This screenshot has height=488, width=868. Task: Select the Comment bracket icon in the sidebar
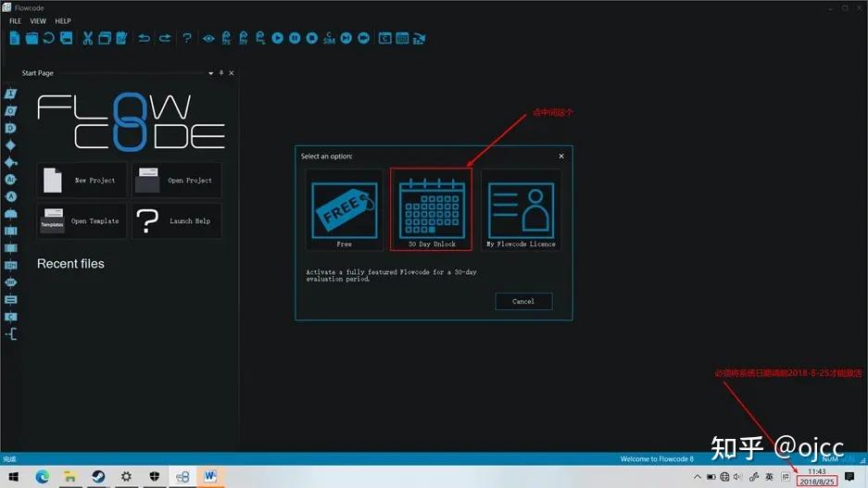click(10, 333)
